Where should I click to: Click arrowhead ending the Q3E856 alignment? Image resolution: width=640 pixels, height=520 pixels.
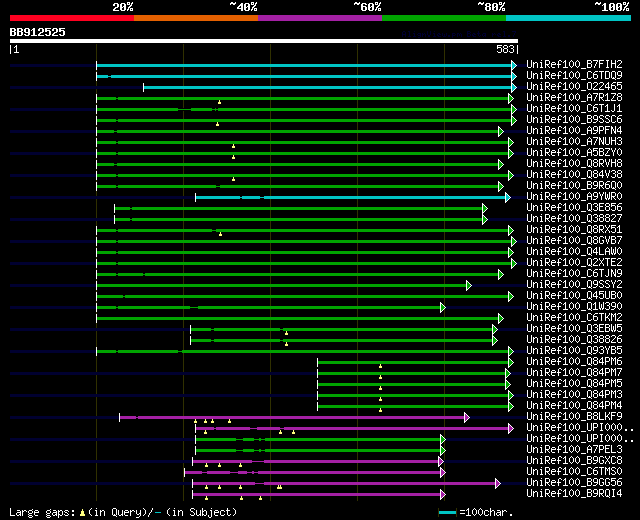[485, 209]
